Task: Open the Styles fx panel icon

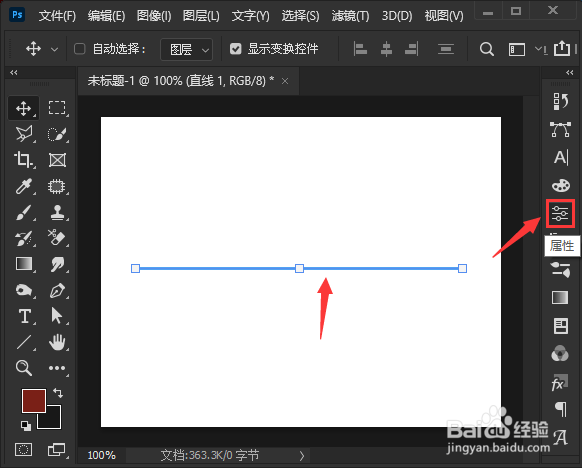Action: tap(559, 383)
